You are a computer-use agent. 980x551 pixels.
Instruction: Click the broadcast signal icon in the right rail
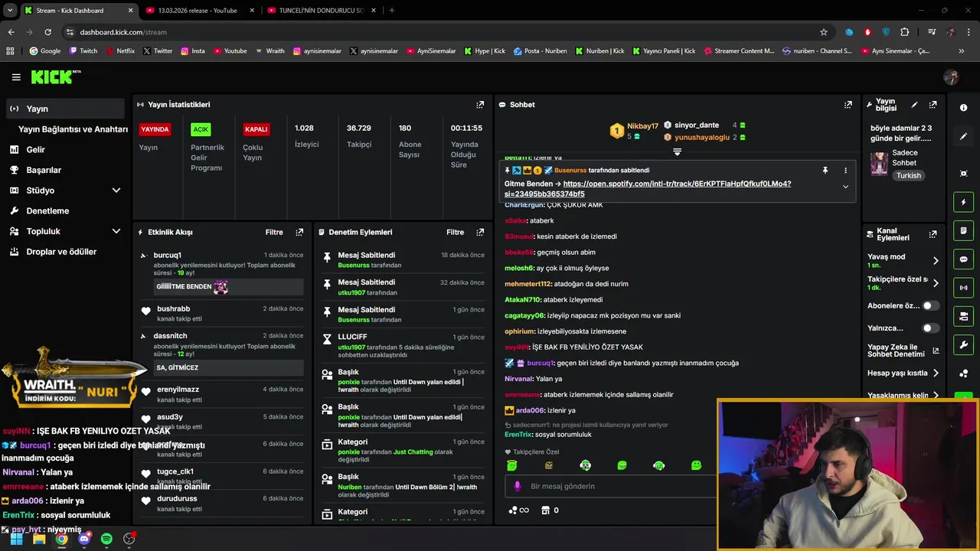pyautogui.click(x=964, y=288)
